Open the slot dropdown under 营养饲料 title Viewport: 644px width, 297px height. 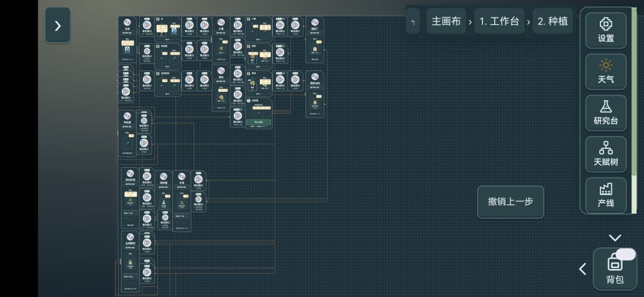click(x=315, y=87)
